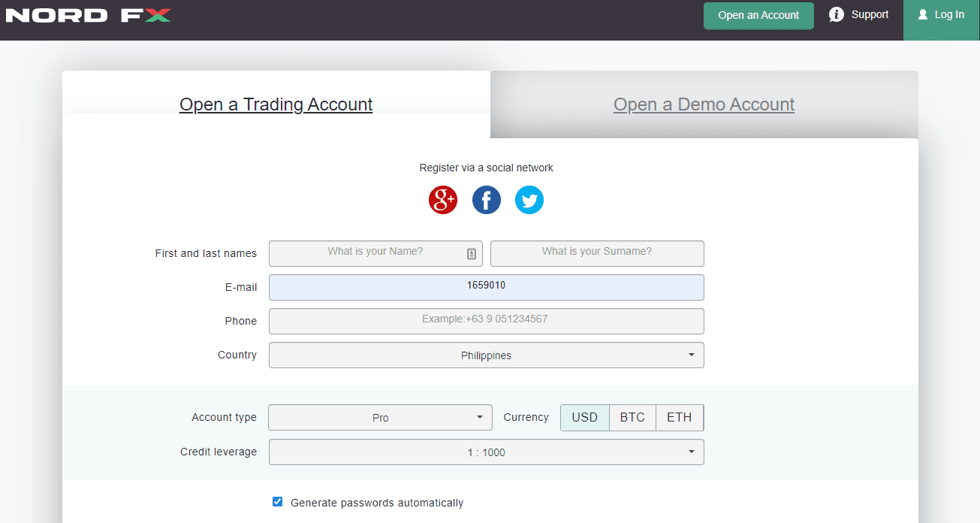Uncheck Generate passwords automatically
This screenshot has height=523, width=980.
(x=277, y=502)
